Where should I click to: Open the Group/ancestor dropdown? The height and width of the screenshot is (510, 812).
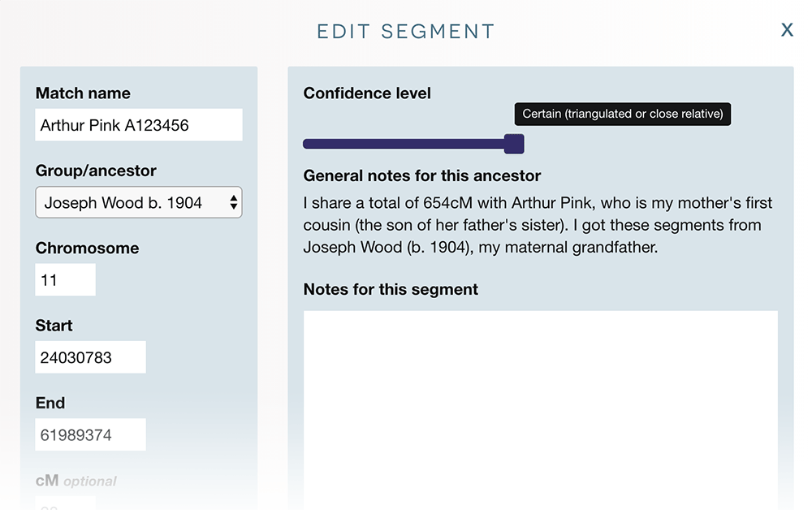138,202
